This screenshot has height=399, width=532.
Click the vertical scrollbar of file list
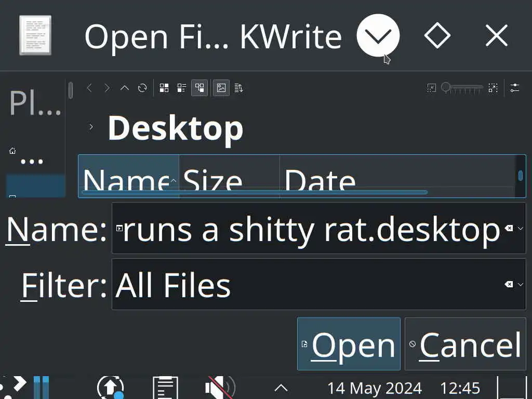(x=521, y=176)
